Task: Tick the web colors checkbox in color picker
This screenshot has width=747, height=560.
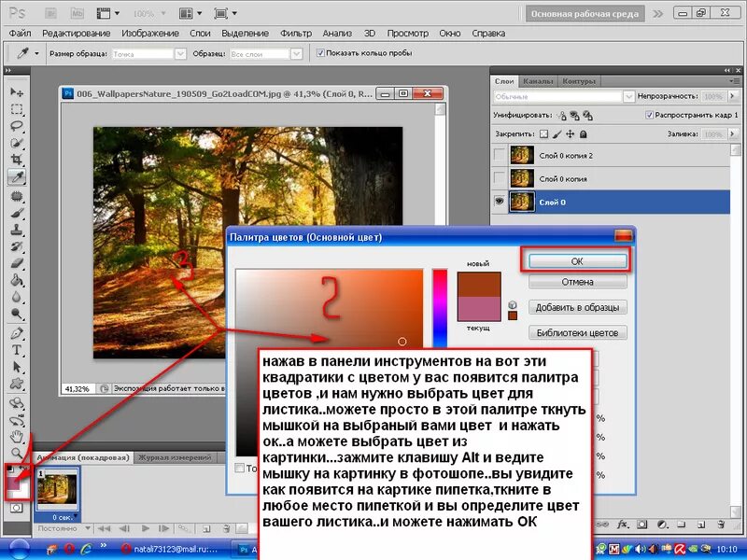Action: pyautogui.click(x=240, y=469)
